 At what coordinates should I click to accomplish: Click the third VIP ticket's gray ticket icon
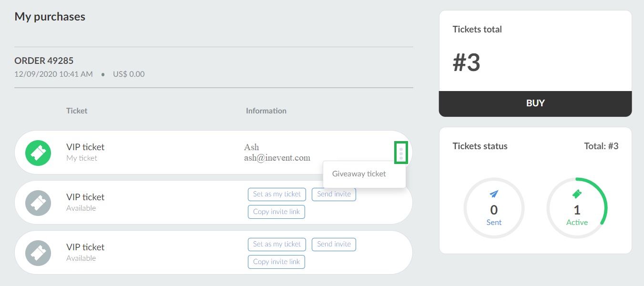38,253
